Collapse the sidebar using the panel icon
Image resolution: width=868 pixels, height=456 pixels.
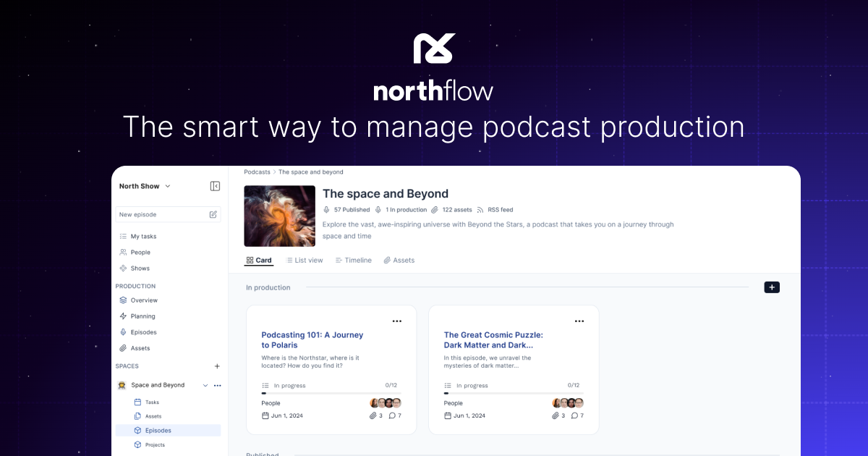point(215,186)
